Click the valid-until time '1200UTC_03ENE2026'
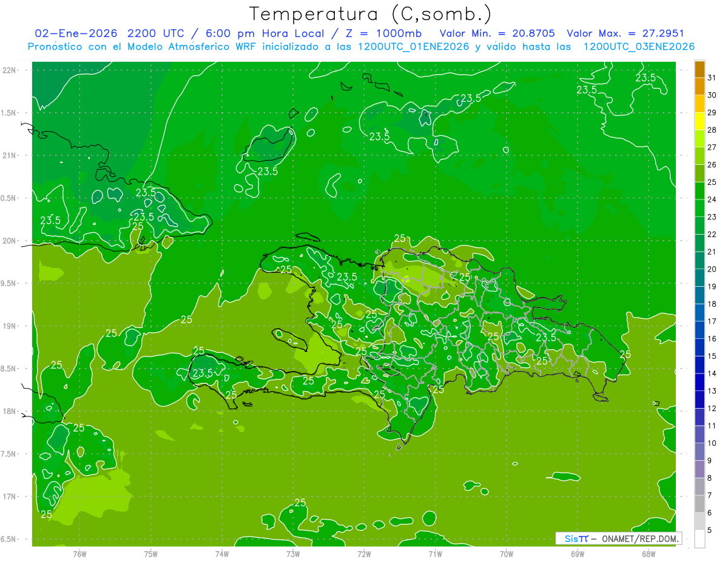This screenshot has height=562, width=728. (x=638, y=46)
